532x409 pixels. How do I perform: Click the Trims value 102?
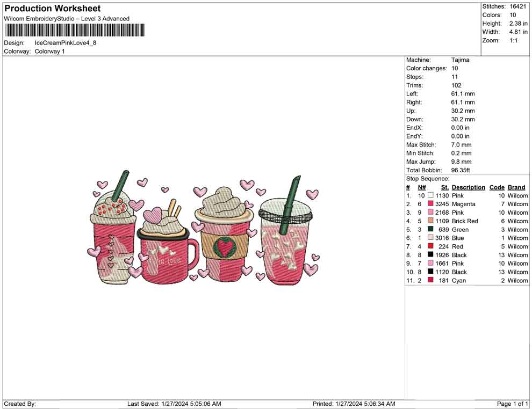456,85
